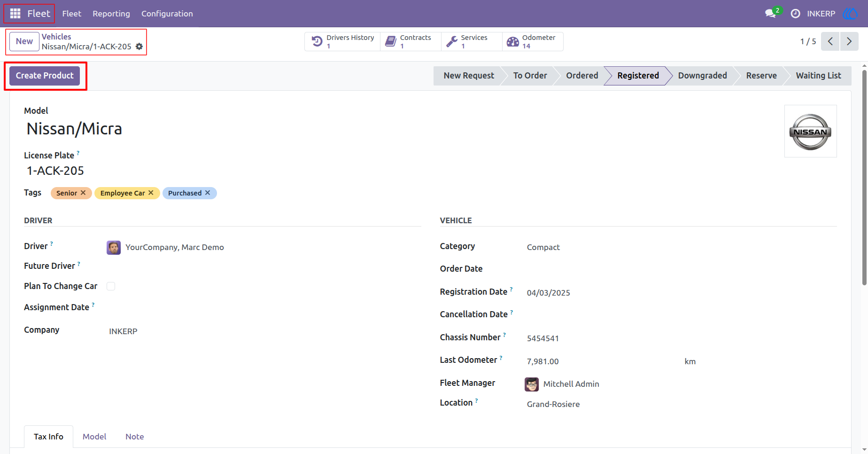
Task: Open the Future Driver field
Action: (x=263, y=266)
